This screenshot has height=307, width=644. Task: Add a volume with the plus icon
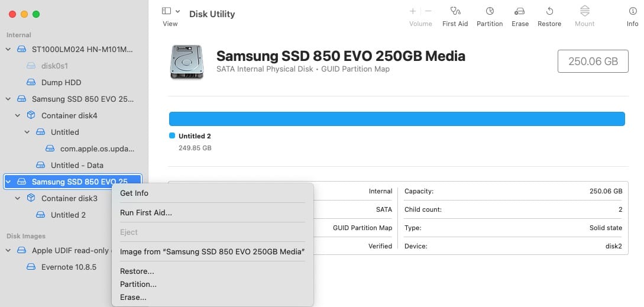point(413,11)
